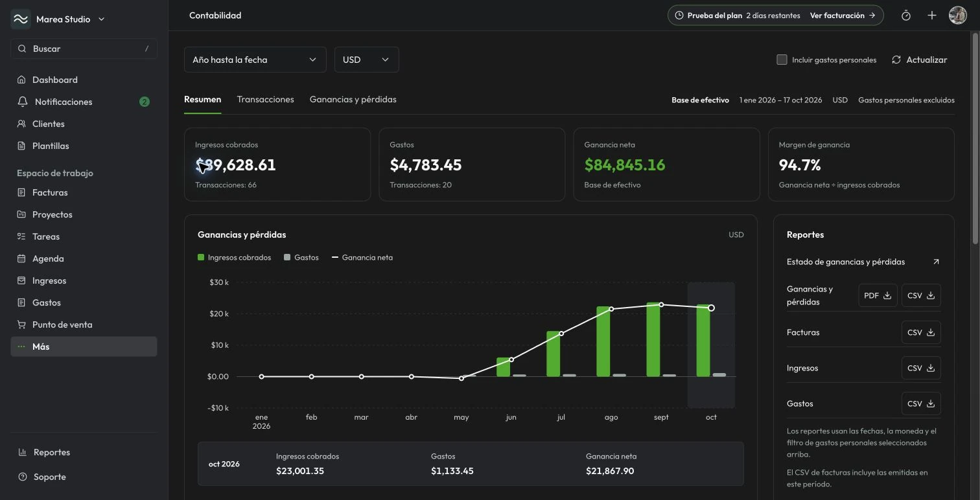The image size is (980, 500).
Task: Click the Marea Studio wave logo
Action: click(21, 19)
